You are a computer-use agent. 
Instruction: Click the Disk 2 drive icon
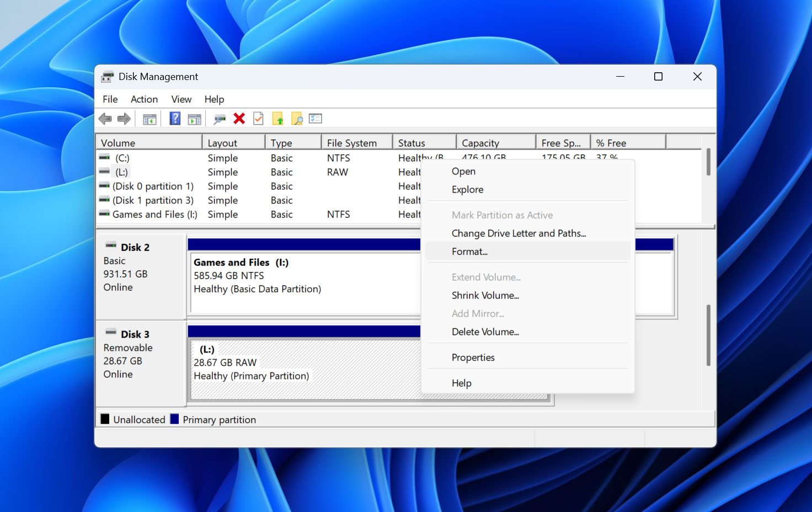coord(111,245)
